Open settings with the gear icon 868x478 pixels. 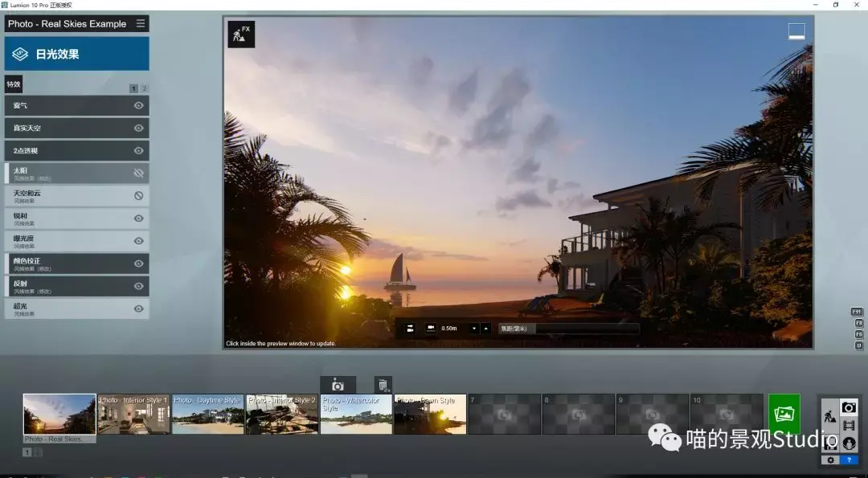pyautogui.click(x=829, y=460)
